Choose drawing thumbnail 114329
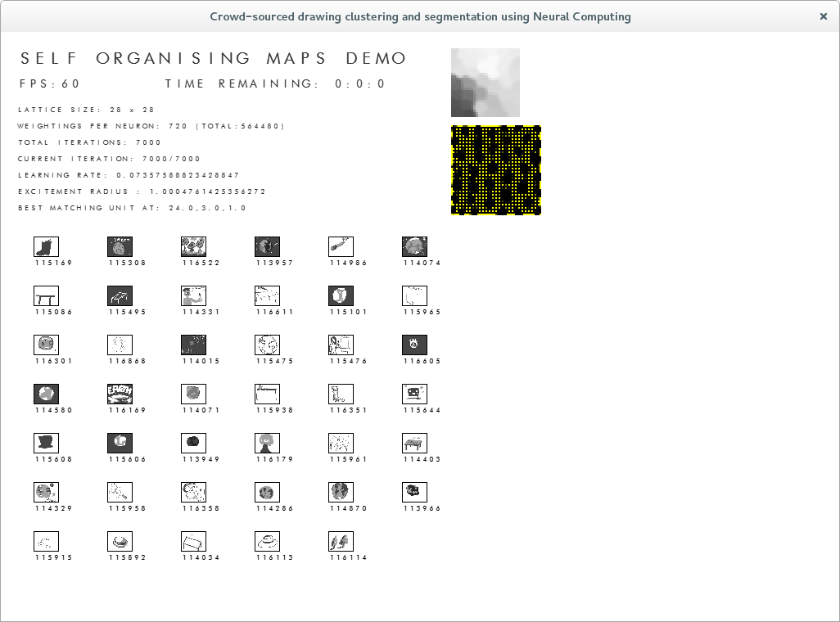Image resolution: width=840 pixels, height=622 pixels. (x=46, y=493)
